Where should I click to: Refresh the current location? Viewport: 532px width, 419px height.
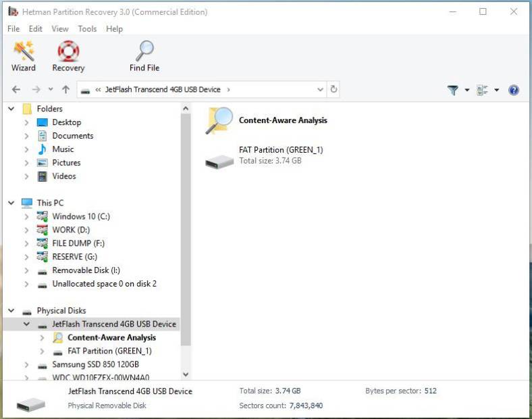[334, 89]
